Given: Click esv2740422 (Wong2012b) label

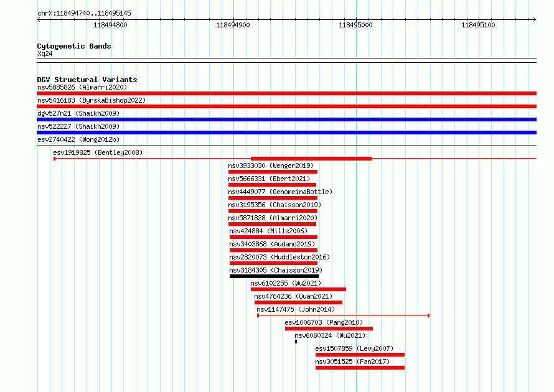Looking at the screenshot, I should [x=78, y=139].
